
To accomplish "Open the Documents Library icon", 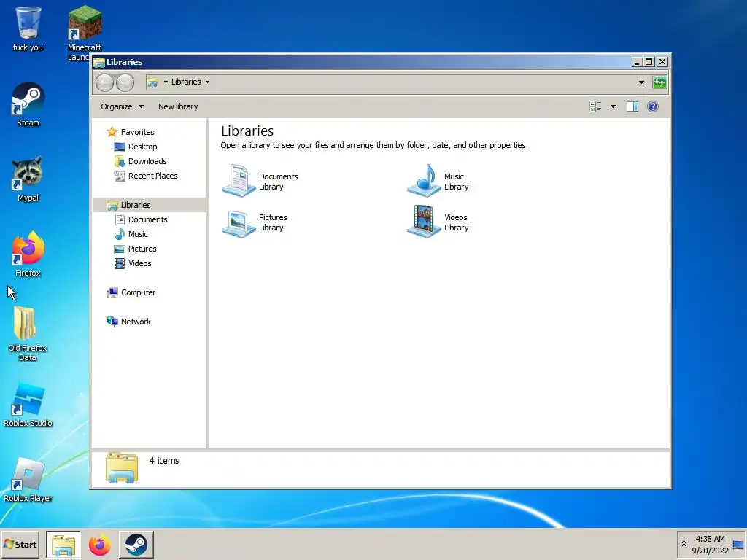I will (x=239, y=181).
